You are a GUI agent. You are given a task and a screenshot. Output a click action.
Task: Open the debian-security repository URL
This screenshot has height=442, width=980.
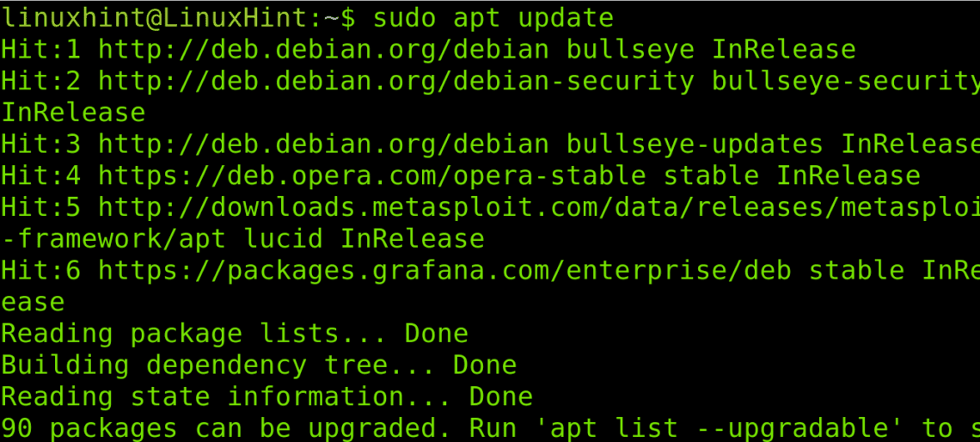tap(396, 82)
